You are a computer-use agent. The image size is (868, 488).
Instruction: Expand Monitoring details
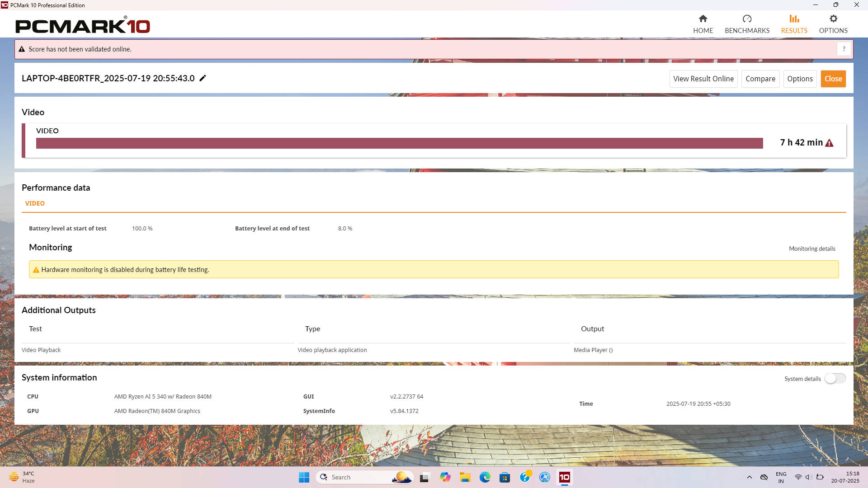click(812, 249)
